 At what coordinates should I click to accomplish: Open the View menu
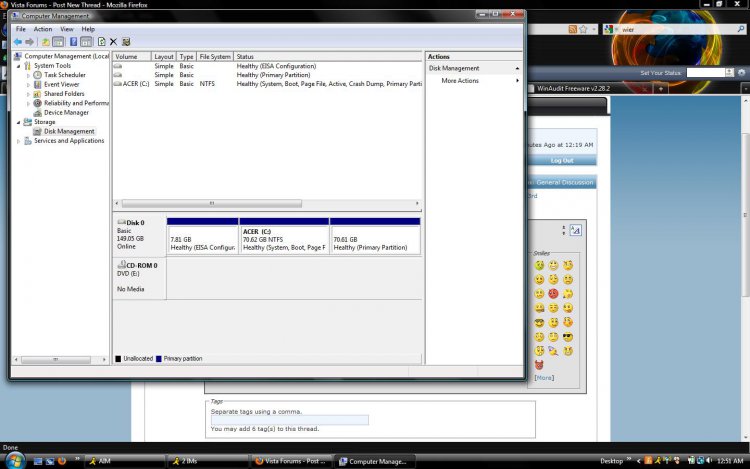pyautogui.click(x=66, y=29)
